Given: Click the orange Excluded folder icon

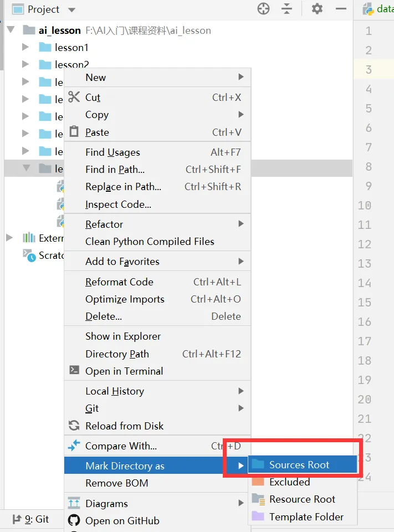Looking at the screenshot, I should click(258, 482).
